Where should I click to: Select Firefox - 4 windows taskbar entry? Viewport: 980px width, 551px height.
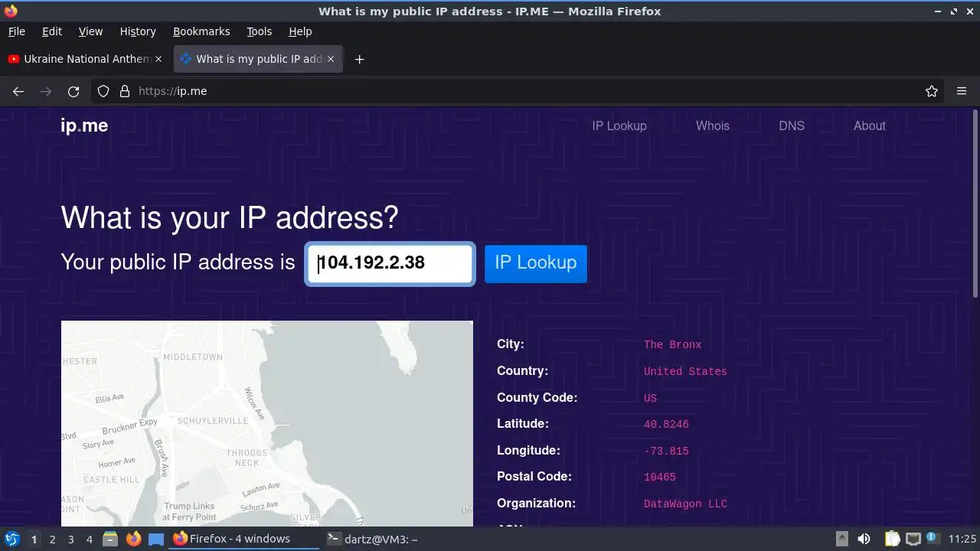coord(244,539)
